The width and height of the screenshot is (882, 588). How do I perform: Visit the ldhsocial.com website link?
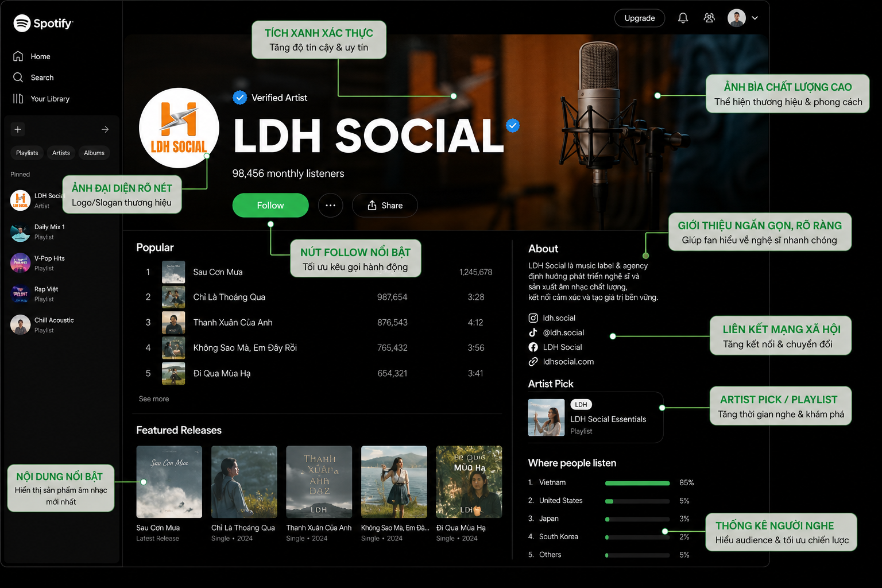click(568, 362)
